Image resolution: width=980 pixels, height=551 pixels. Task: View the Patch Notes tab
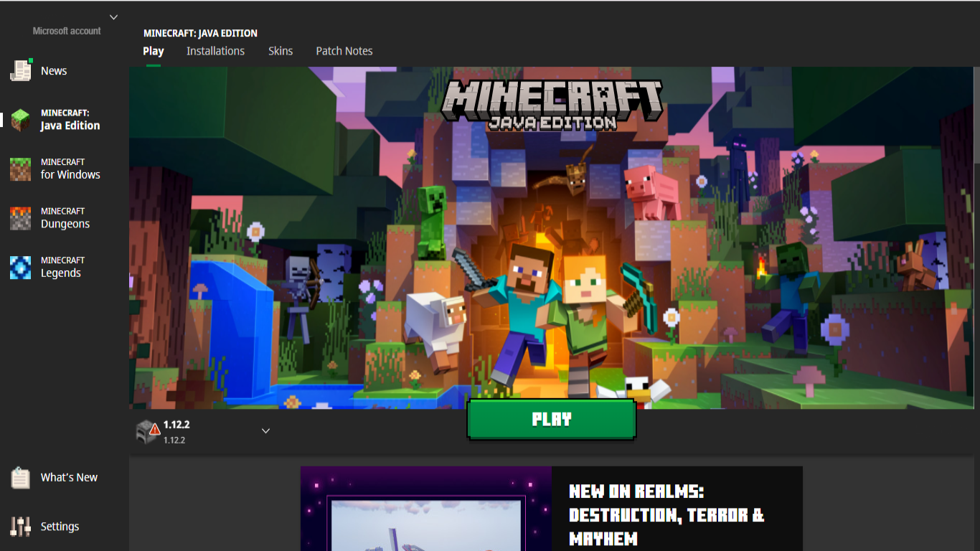click(344, 51)
